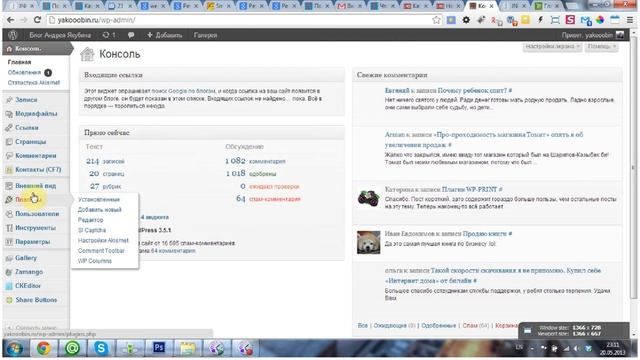Click the yellow note extension icon
Viewport: 640px width, 360px height.
pos(525,20)
